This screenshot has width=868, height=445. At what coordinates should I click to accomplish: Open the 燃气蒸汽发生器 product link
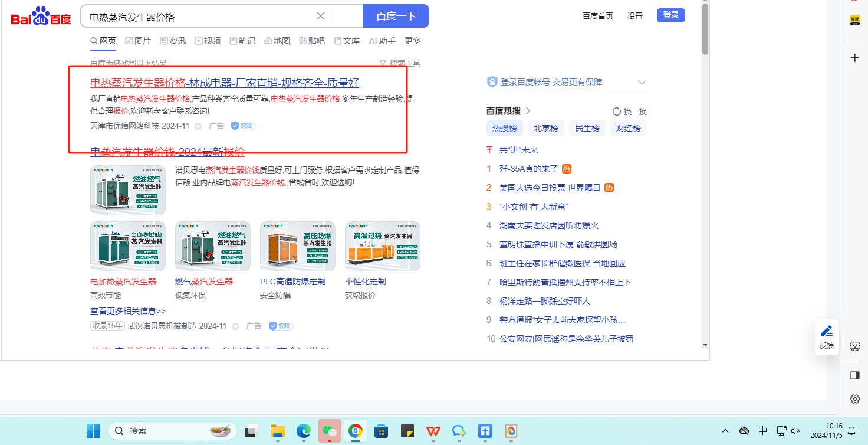[x=204, y=282]
